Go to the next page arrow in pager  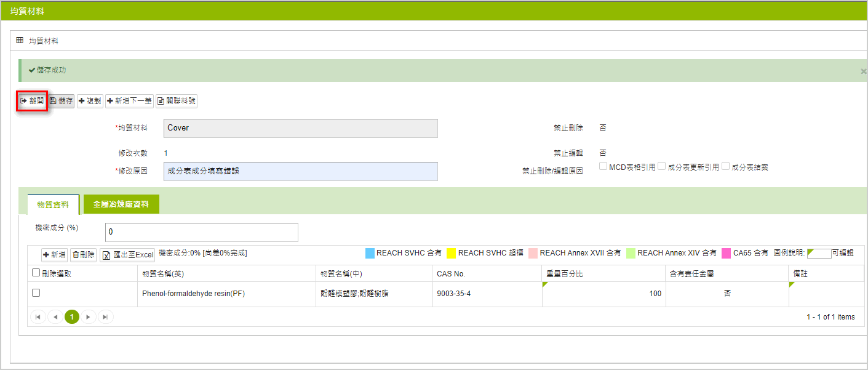(89, 317)
